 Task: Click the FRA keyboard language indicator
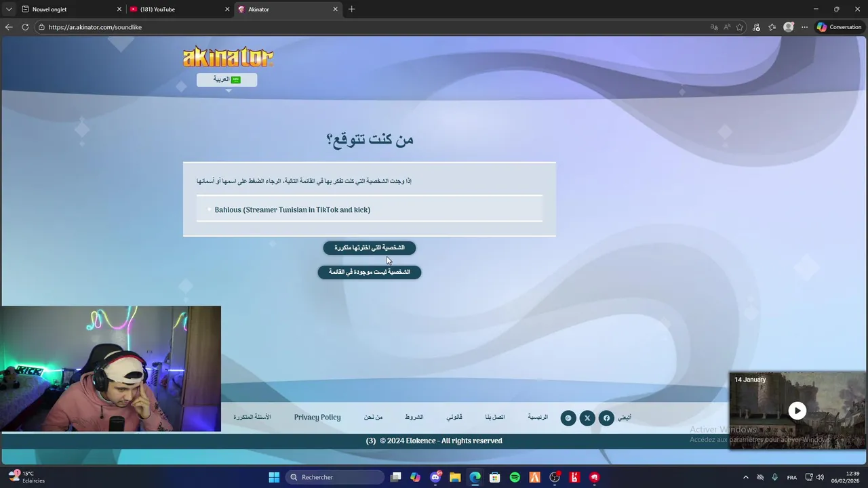[x=792, y=477]
